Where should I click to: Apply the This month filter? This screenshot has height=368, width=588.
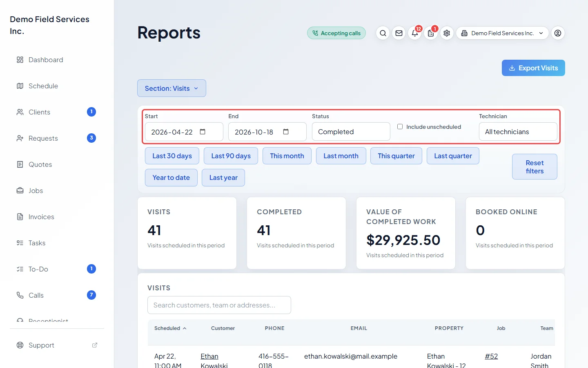coord(287,156)
